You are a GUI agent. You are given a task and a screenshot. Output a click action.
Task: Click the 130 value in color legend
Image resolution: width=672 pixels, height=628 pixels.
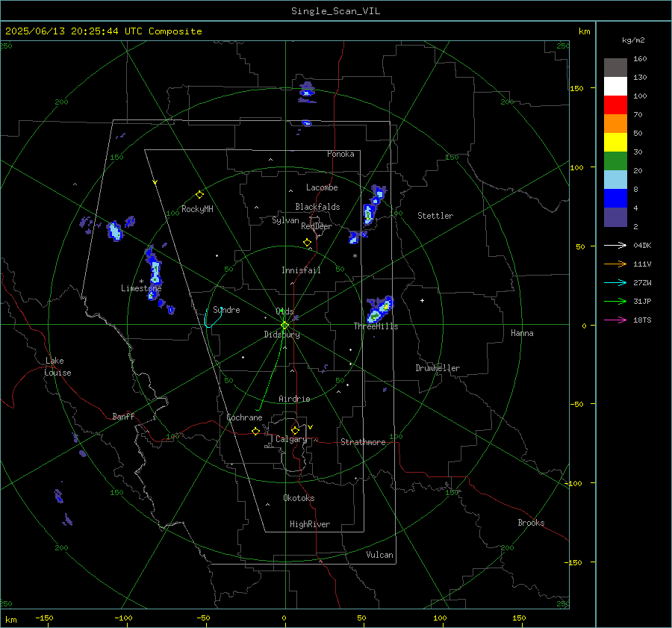(640, 77)
